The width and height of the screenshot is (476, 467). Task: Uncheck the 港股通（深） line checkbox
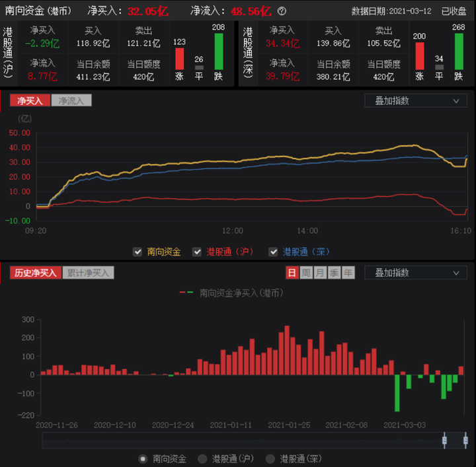(x=273, y=252)
